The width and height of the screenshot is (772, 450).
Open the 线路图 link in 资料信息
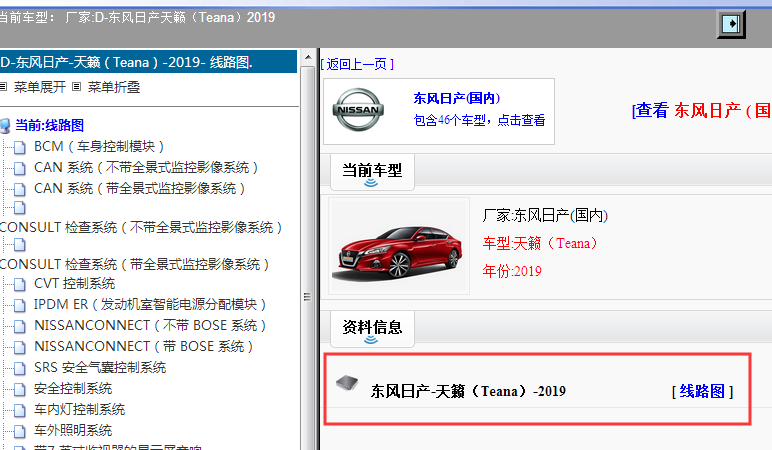point(702,391)
